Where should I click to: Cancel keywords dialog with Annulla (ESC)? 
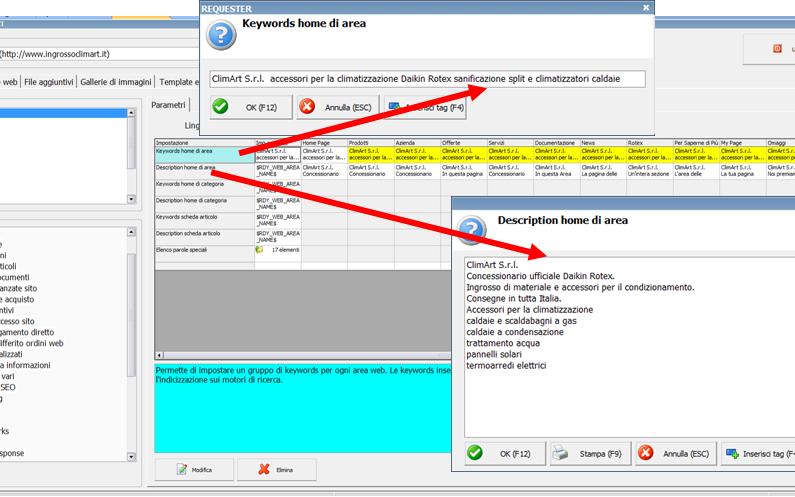tap(338, 108)
